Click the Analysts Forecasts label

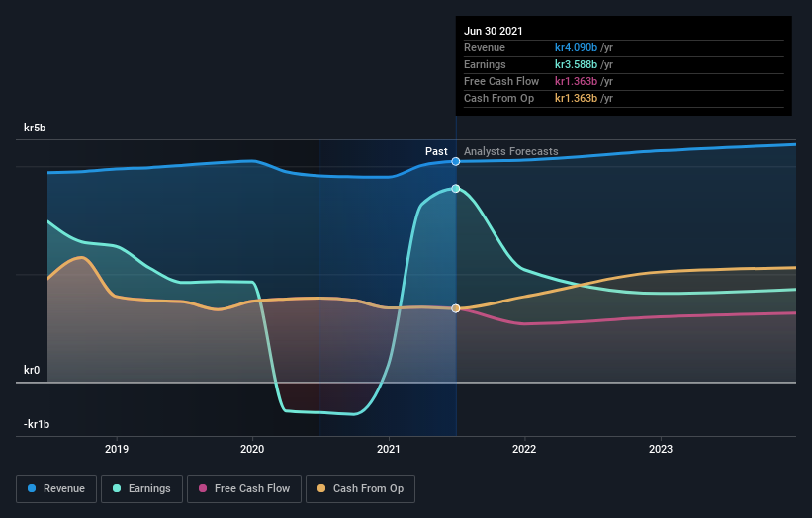click(x=510, y=151)
